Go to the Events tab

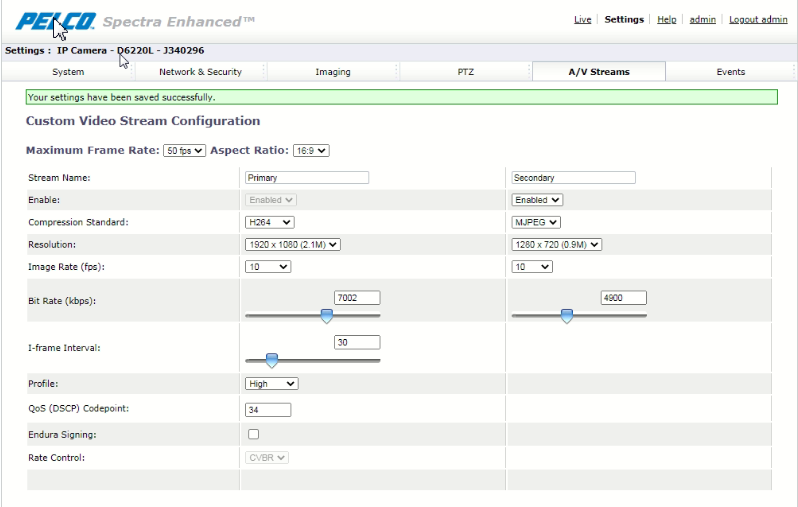pyautogui.click(x=731, y=72)
